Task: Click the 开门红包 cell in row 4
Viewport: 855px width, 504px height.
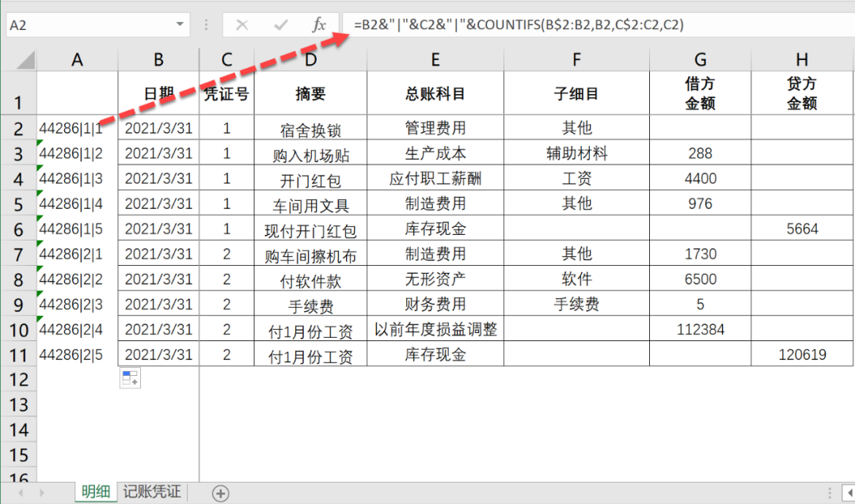Action: pyautogui.click(x=310, y=178)
